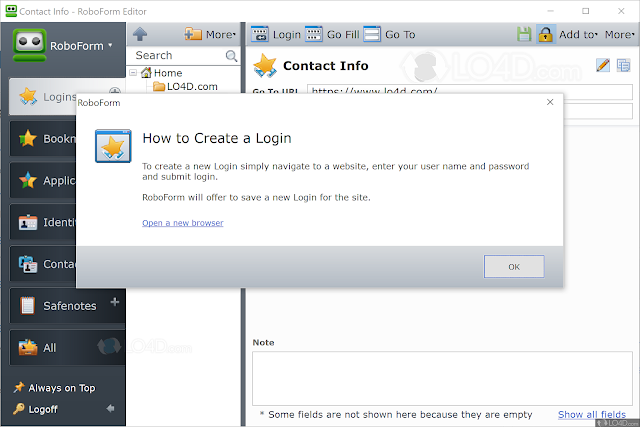Click the Show all fields link

(x=592, y=415)
